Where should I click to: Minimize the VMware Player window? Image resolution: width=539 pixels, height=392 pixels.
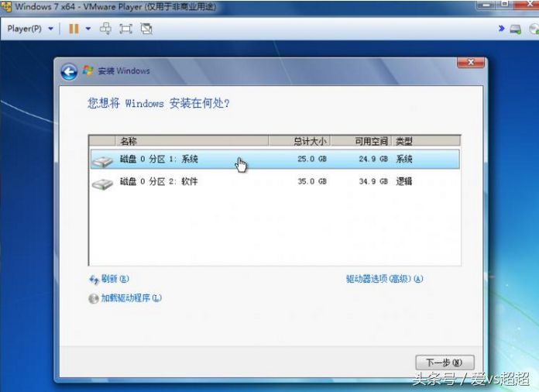(487, 5)
